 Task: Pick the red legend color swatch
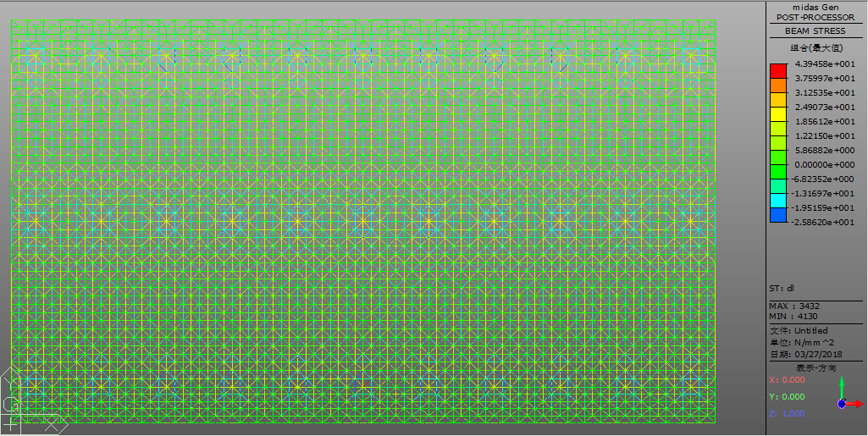click(777, 71)
